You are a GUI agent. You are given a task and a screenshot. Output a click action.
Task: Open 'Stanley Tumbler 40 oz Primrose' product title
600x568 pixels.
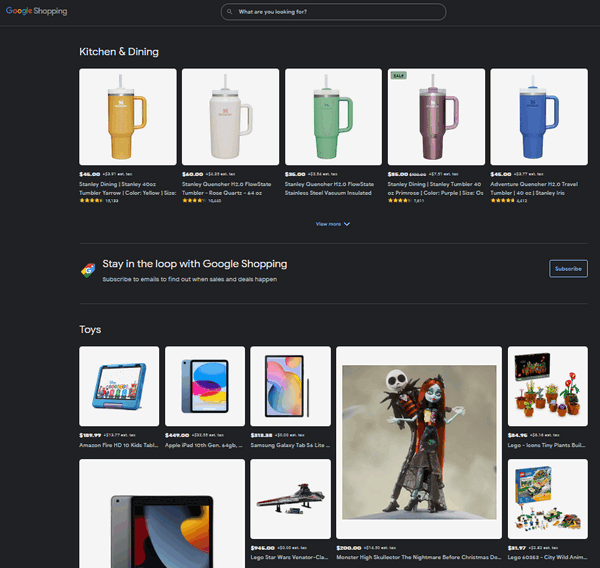(435, 188)
